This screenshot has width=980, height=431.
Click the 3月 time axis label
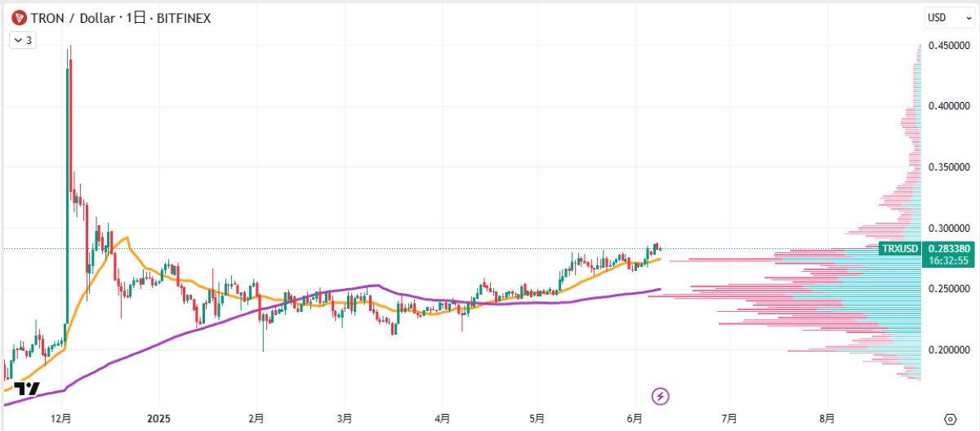tap(345, 419)
